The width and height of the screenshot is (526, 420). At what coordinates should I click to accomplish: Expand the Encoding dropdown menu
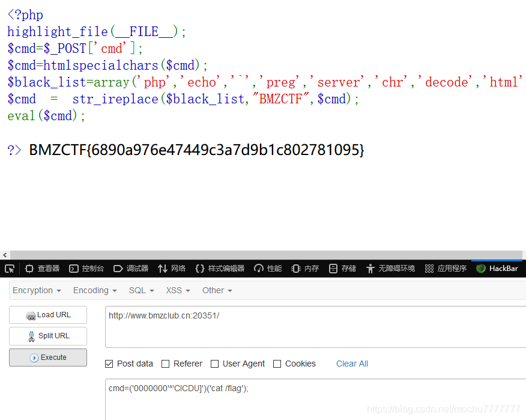pyautogui.click(x=95, y=290)
